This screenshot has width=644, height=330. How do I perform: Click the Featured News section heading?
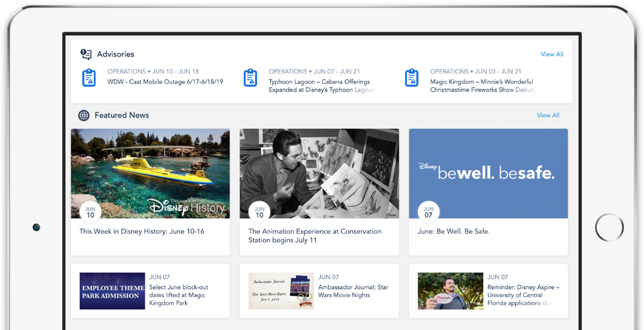click(122, 115)
